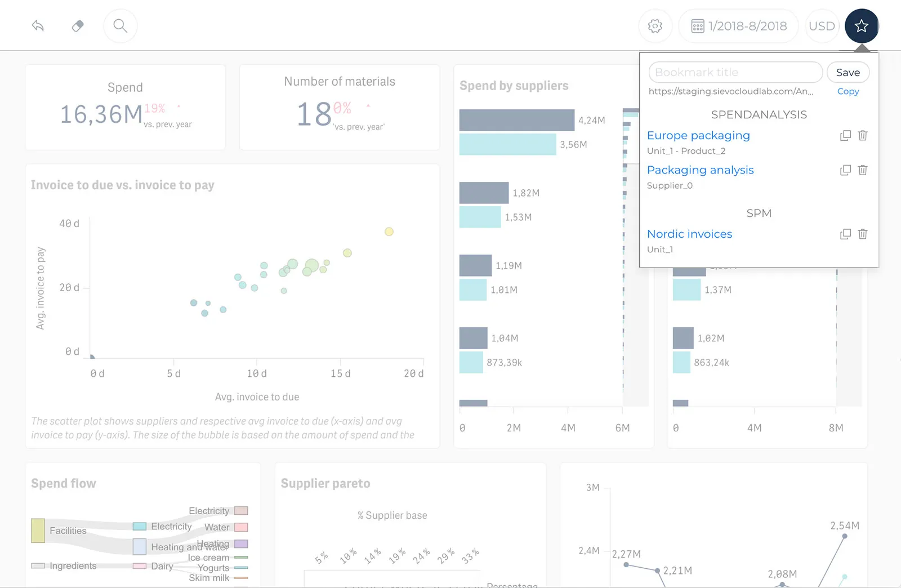Toggle the bookmarks star button
The height and width of the screenshot is (588, 901).
coord(861,26)
